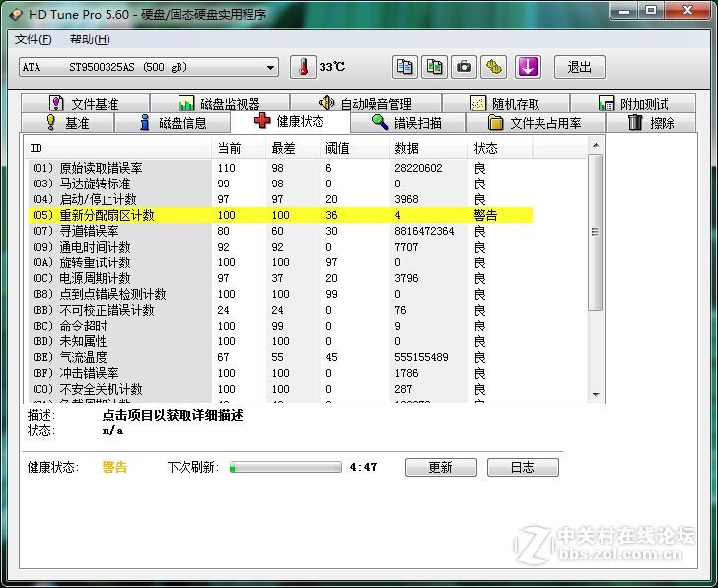Select the (0A) 旋转重试计数 row

280,262
